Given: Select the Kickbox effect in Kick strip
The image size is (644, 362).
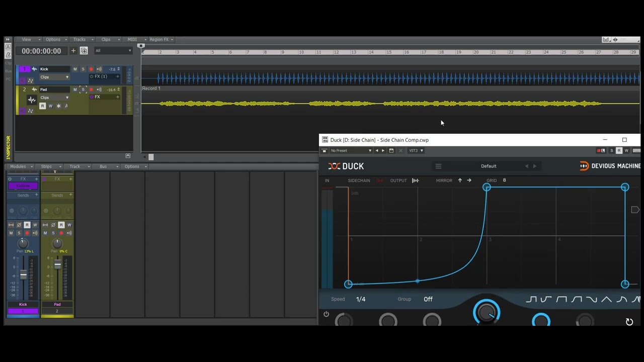Looking at the screenshot, I should coord(23,186).
